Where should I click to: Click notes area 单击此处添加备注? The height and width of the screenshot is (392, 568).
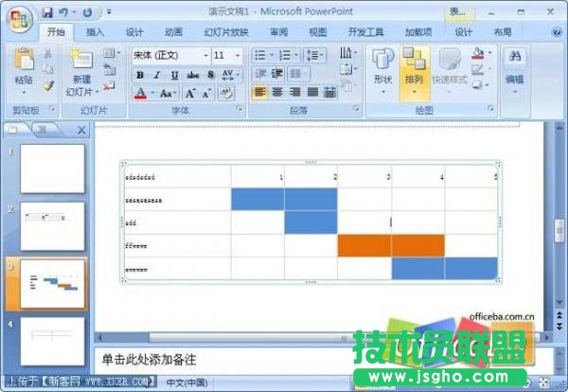pyautogui.click(x=149, y=360)
